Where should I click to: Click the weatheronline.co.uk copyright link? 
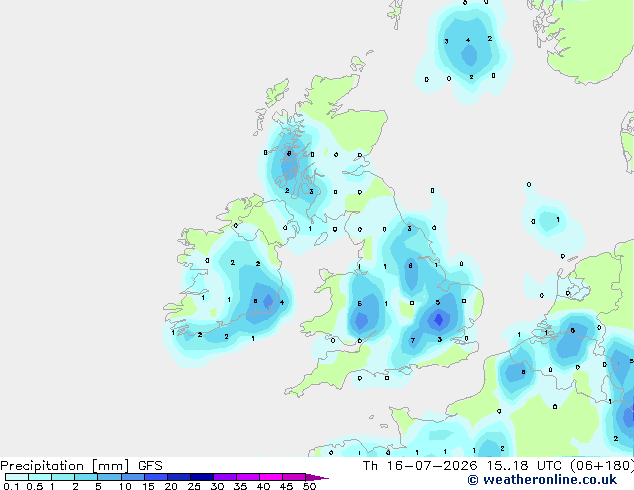tap(542, 480)
